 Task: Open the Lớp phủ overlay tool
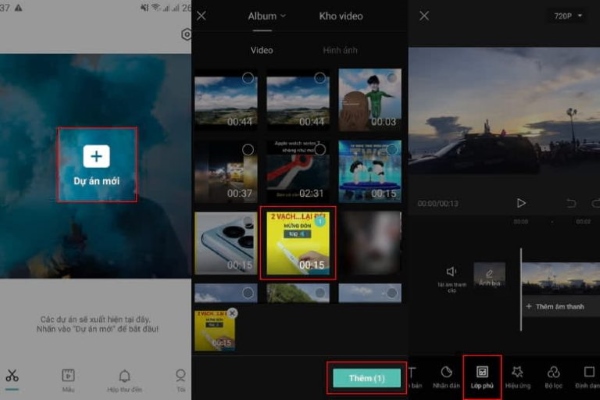pyautogui.click(x=482, y=377)
